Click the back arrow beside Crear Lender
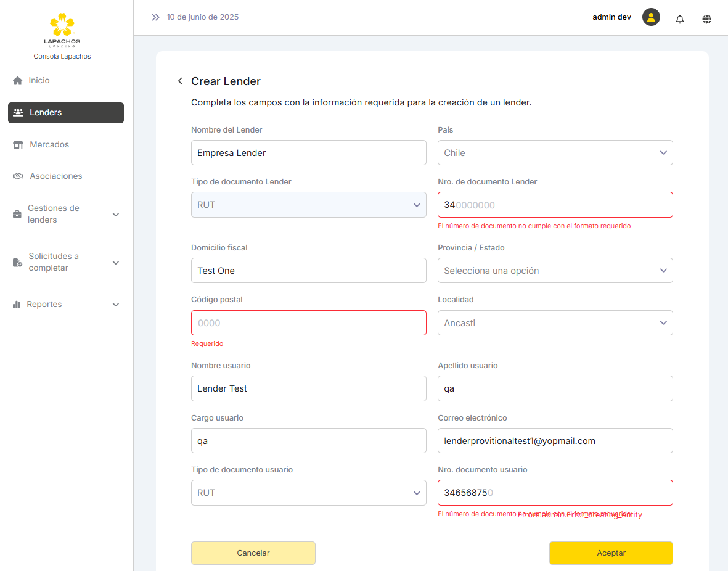 click(x=180, y=81)
